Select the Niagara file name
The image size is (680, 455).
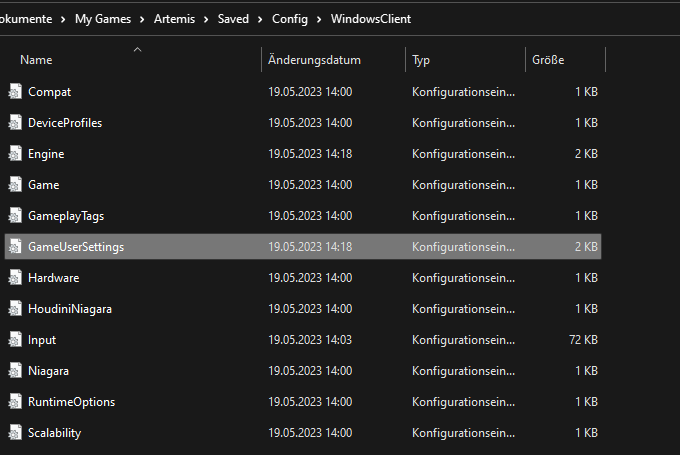pos(48,371)
